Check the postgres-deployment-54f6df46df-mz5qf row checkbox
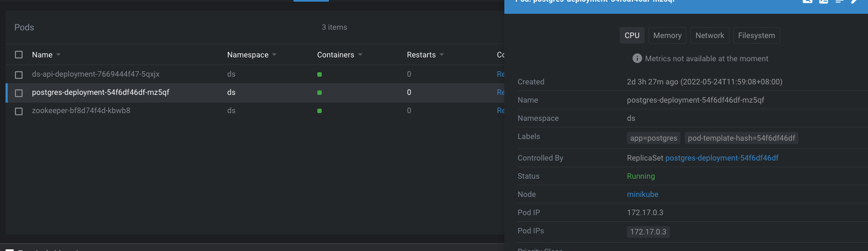The image size is (868, 251). click(19, 93)
